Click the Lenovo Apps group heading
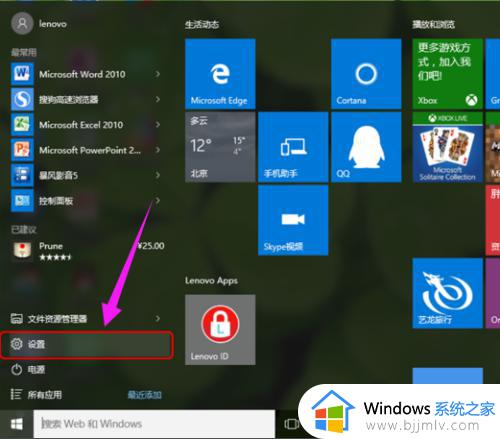 [211, 281]
